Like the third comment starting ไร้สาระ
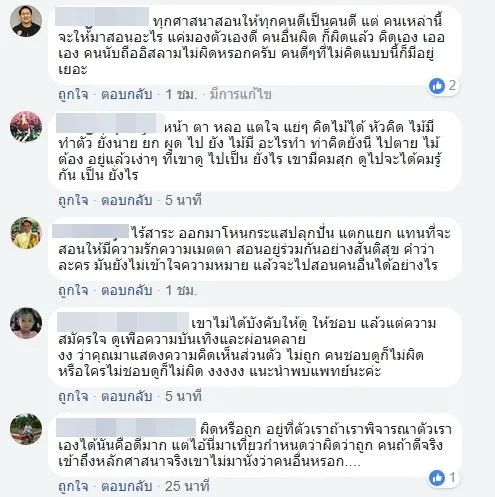The width and height of the screenshot is (495, 497). tap(73, 290)
